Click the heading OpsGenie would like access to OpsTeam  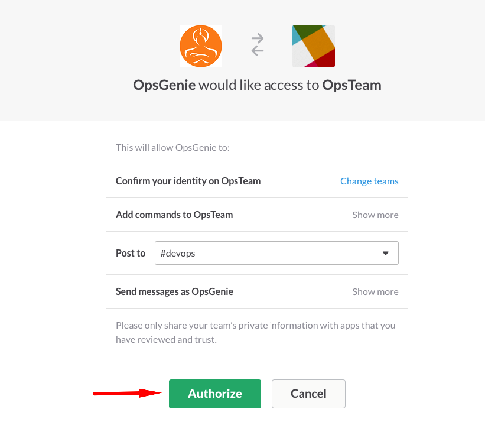pos(257,85)
